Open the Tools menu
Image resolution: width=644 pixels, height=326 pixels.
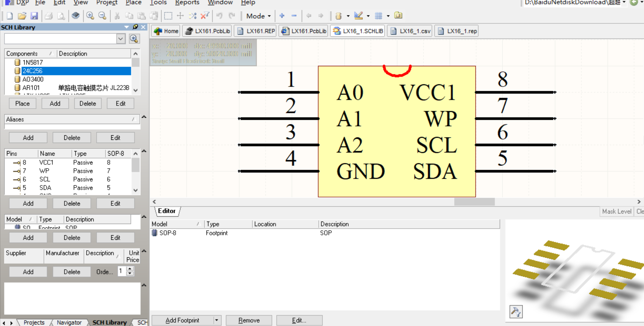[158, 2]
